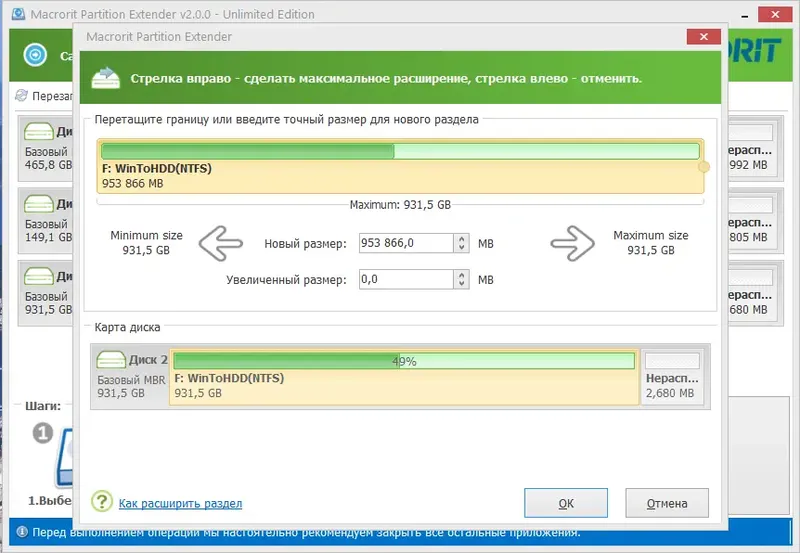The width and height of the screenshot is (800, 553).
Task: Select F: WinToHDD partition in disk map
Action: coord(404,378)
